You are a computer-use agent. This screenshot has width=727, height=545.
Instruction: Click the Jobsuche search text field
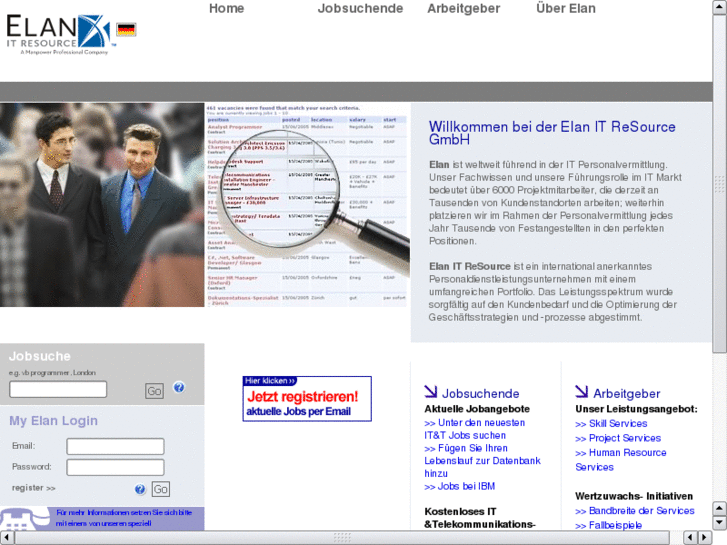coord(58,389)
